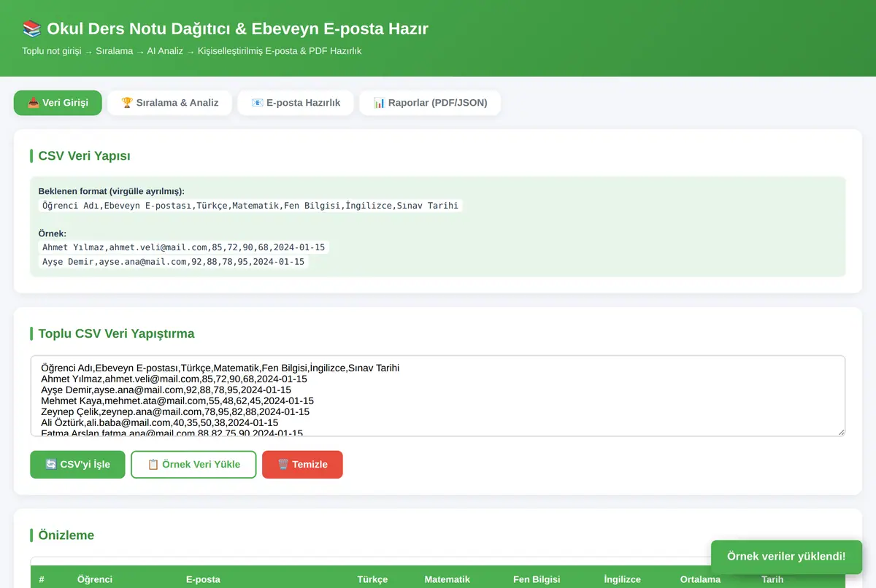Open the Sıralama & Analiz tab
The width and height of the screenshot is (876, 588).
tap(169, 103)
